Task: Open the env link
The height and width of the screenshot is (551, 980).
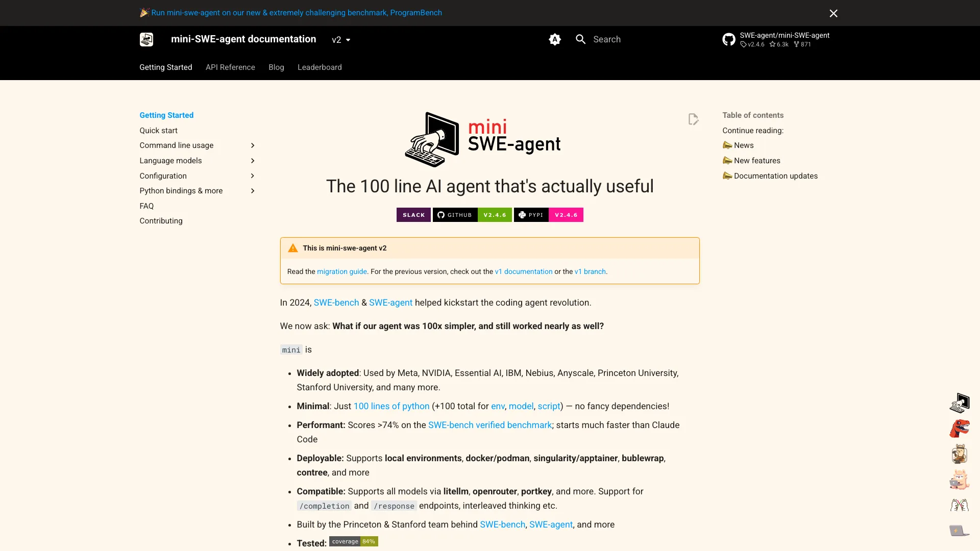Action: coord(498,406)
